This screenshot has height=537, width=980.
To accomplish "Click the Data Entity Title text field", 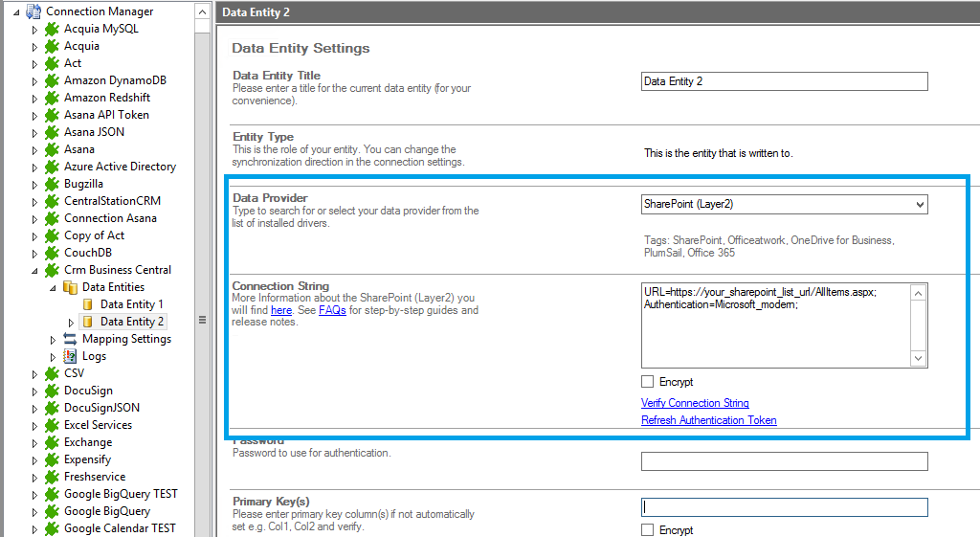I will pyautogui.click(x=784, y=81).
